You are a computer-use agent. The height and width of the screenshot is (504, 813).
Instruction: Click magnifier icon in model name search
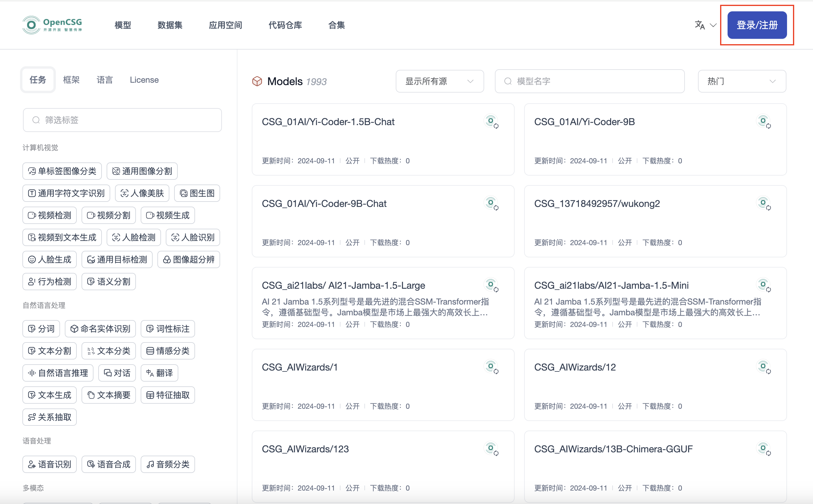[x=508, y=81]
